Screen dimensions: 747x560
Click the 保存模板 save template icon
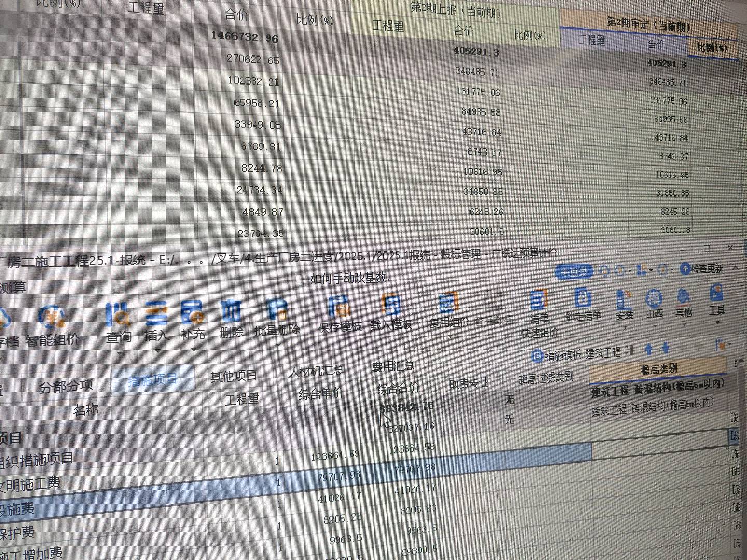[x=339, y=306]
